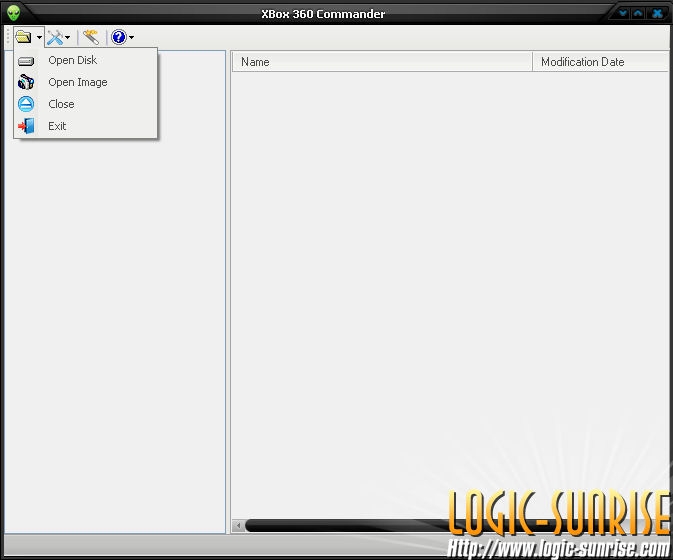
Task: Expand the tools icon dropdown arrow
Action: point(67,38)
